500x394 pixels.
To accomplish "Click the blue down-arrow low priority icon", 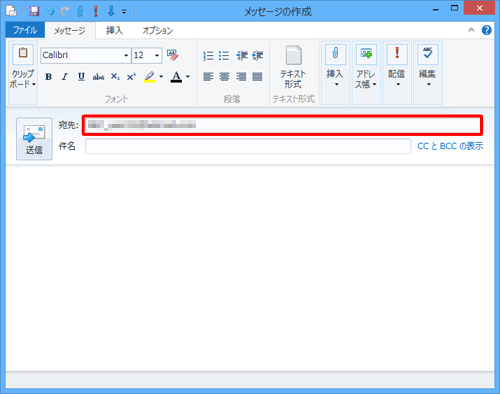I will pos(111,11).
